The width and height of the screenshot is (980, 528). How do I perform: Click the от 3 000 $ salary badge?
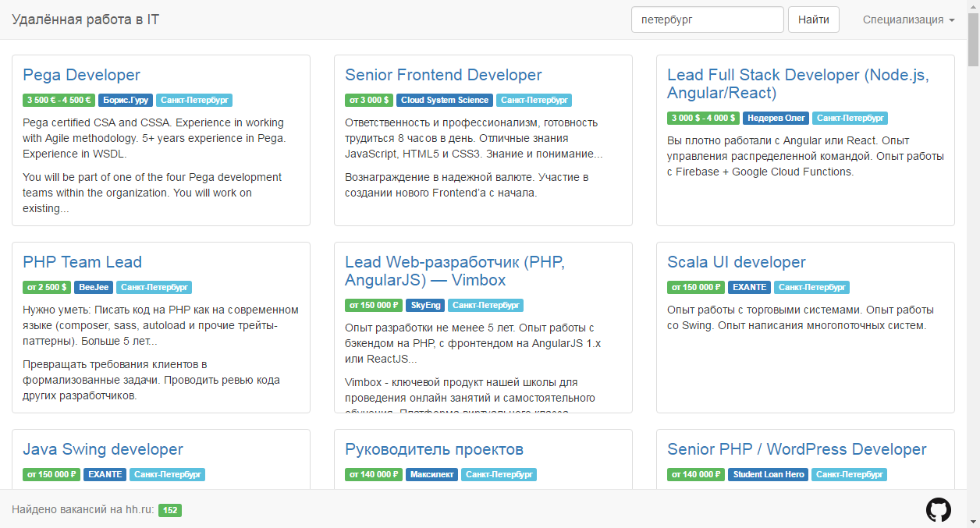369,100
